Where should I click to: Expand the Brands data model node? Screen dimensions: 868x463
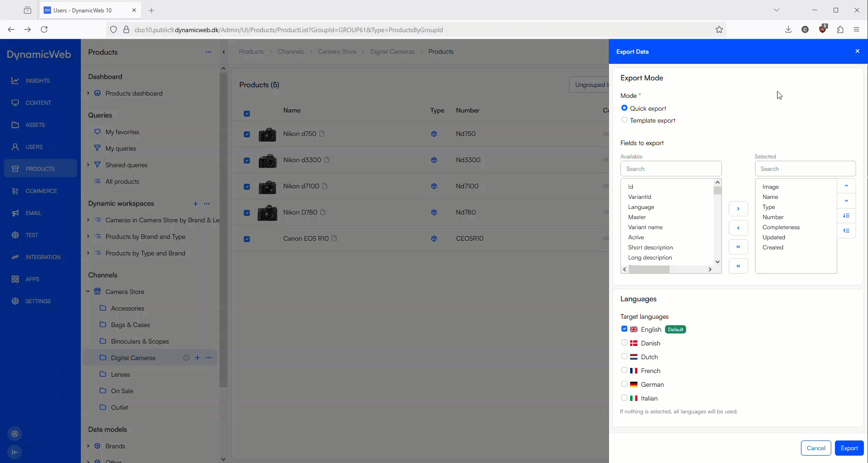(x=88, y=446)
